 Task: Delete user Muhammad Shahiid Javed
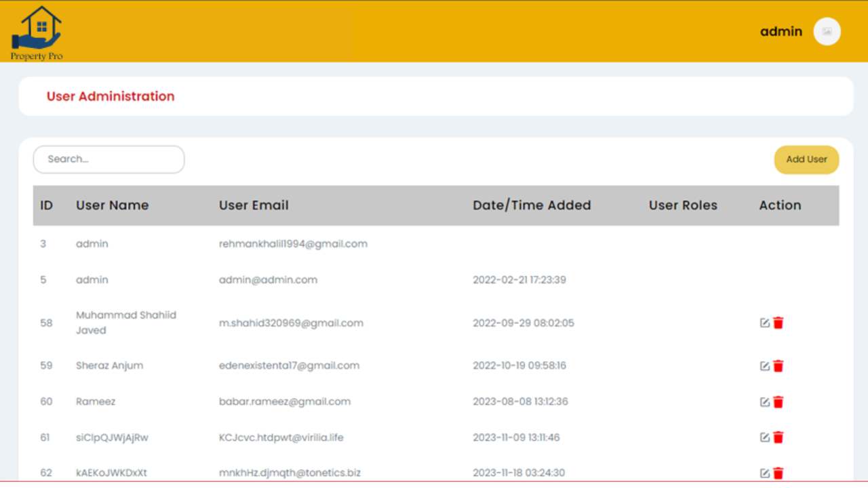point(778,323)
